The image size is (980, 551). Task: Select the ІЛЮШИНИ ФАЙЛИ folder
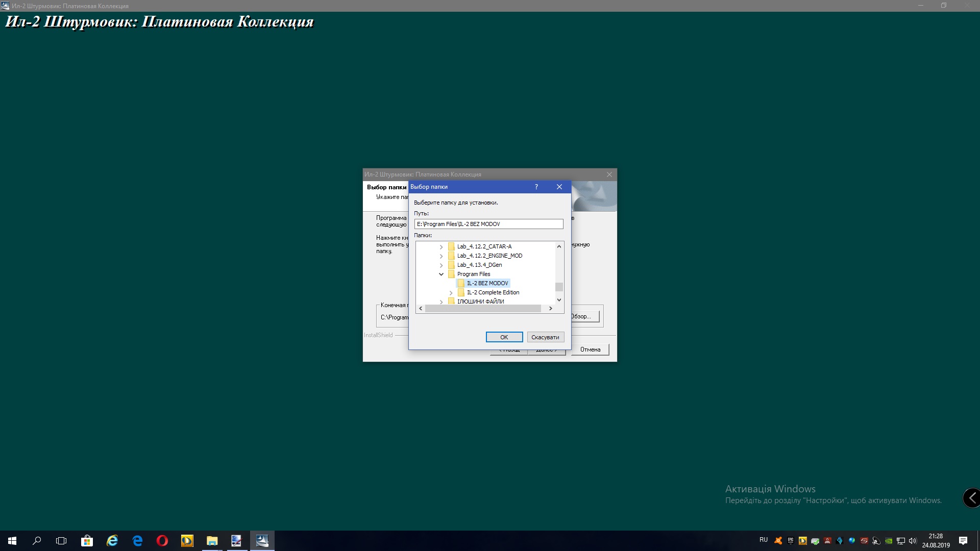click(x=480, y=302)
